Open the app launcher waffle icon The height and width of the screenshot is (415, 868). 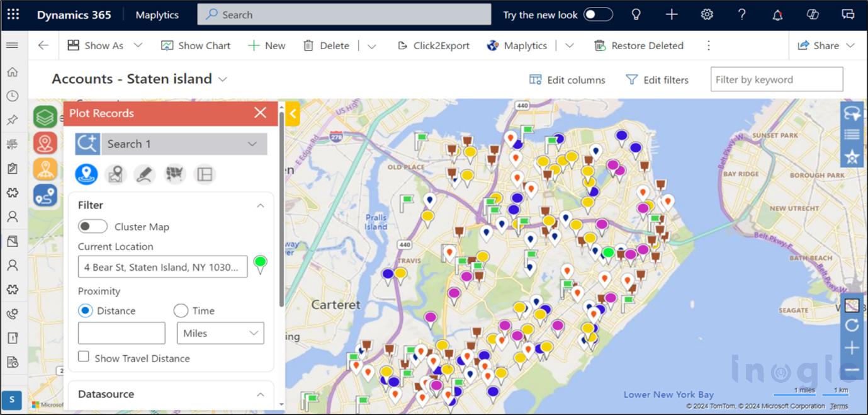click(13, 14)
